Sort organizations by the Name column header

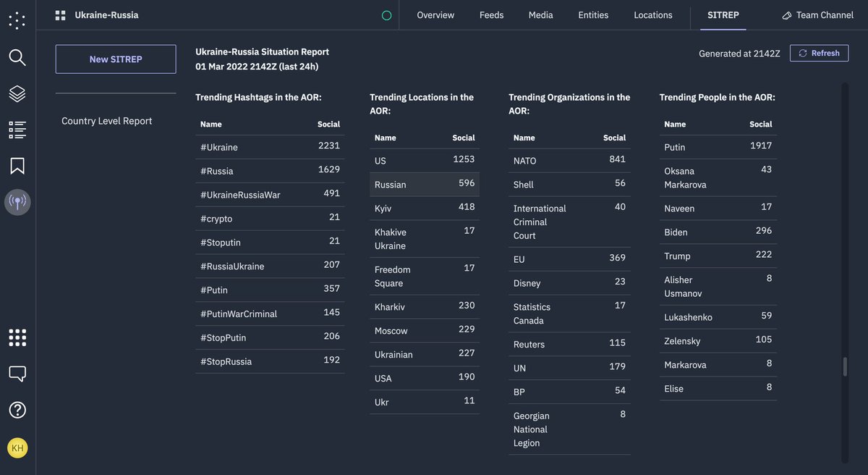pyautogui.click(x=524, y=138)
